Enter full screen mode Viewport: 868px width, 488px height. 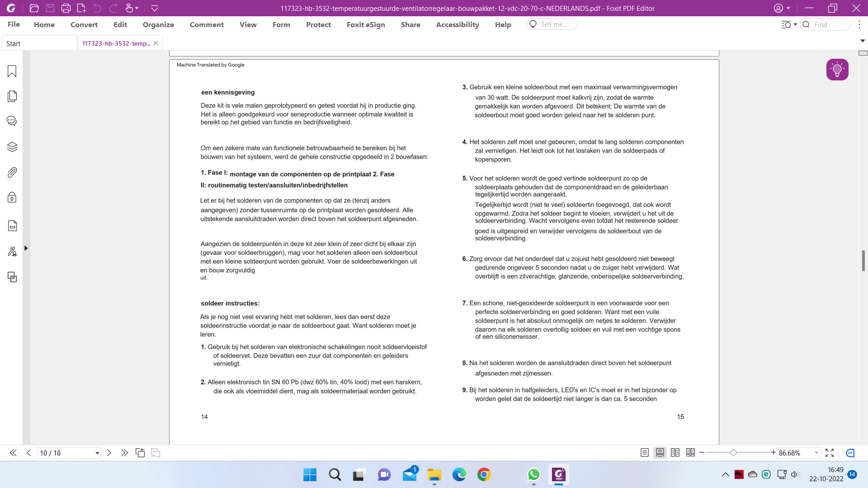click(830, 453)
